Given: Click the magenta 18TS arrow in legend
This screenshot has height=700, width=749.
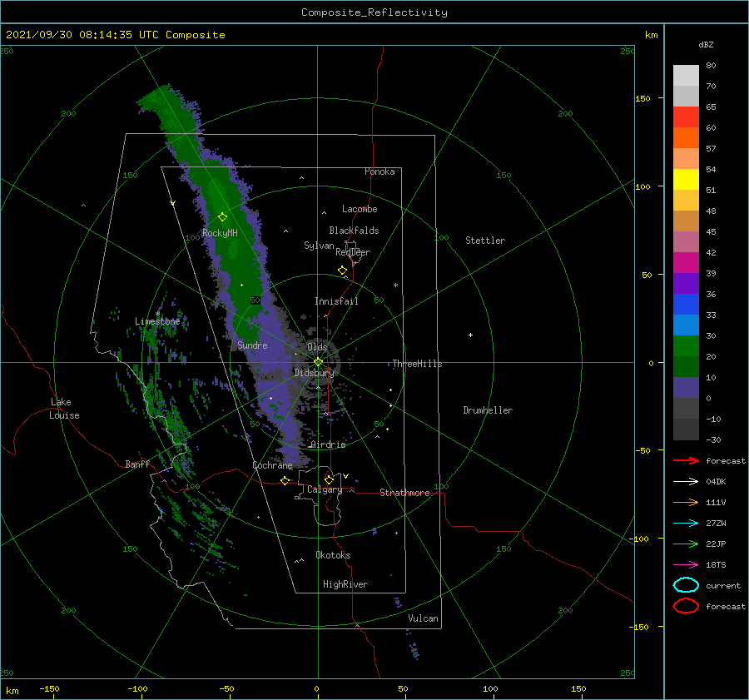Looking at the screenshot, I should (686, 565).
